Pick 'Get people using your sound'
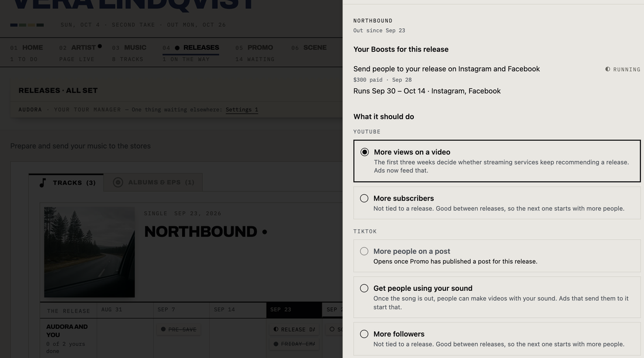644x358 pixels. click(x=496, y=297)
